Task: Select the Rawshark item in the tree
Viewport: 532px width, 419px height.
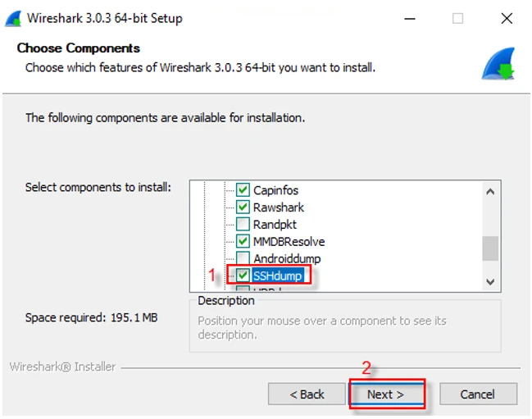Action: pos(277,207)
